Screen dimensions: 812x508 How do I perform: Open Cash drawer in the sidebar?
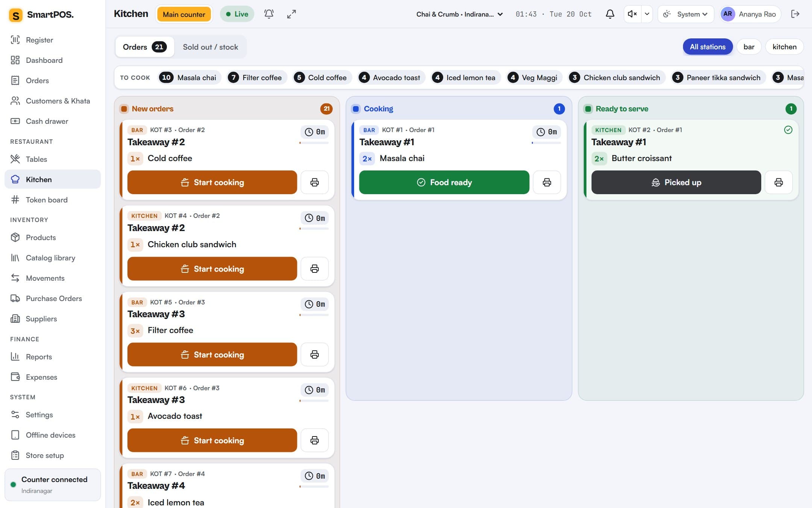pos(53,121)
